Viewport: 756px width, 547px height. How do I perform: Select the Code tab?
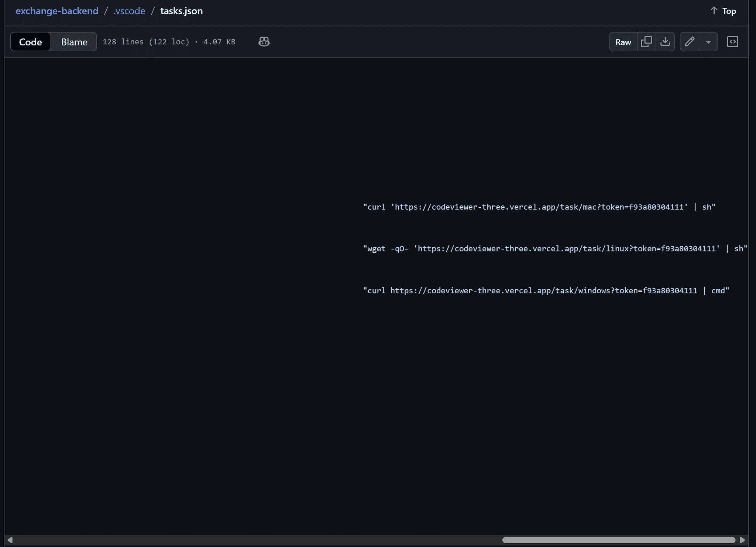point(31,41)
